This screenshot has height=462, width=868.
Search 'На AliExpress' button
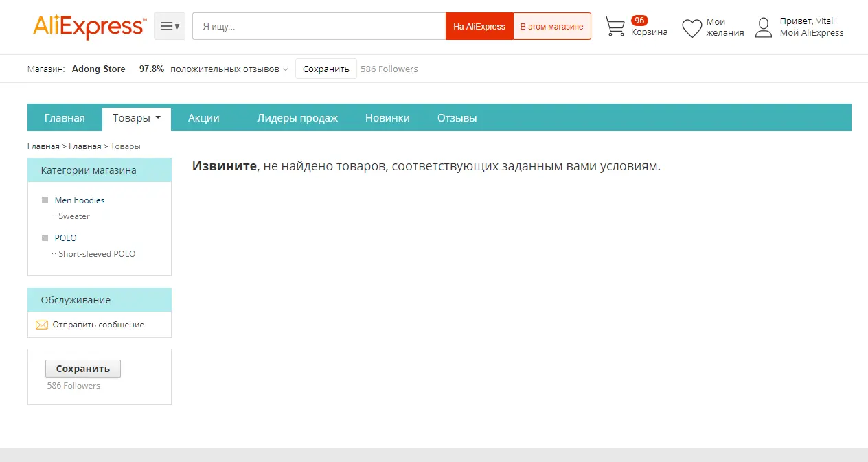pyautogui.click(x=479, y=26)
